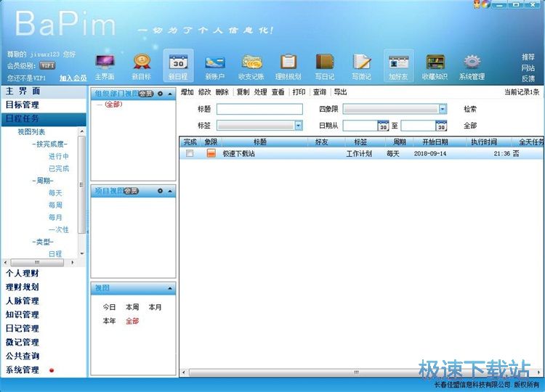Click the VIP1 member level badge
This screenshot has width=545, height=392.
tap(47, 65)
